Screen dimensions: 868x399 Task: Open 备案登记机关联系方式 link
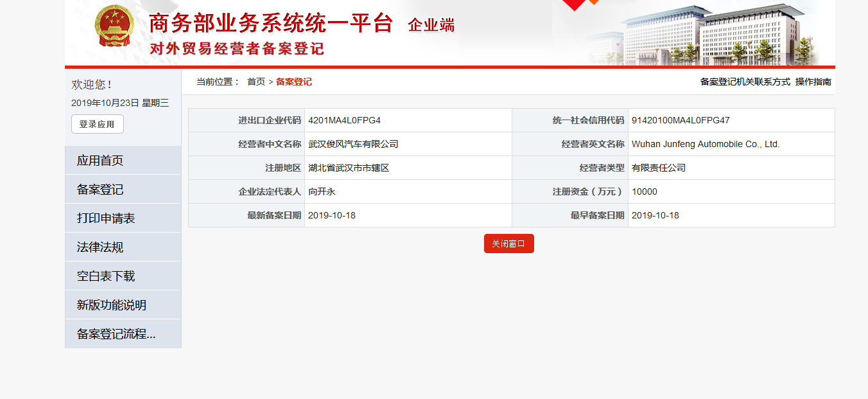(745, 82)
